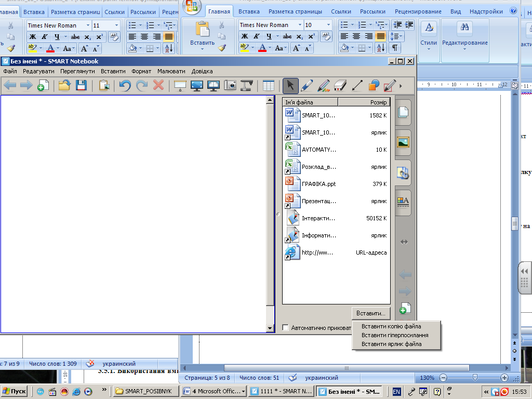Open the Properties side tab
The height and width of the screenshot is (399, 532).
point(403,202)
